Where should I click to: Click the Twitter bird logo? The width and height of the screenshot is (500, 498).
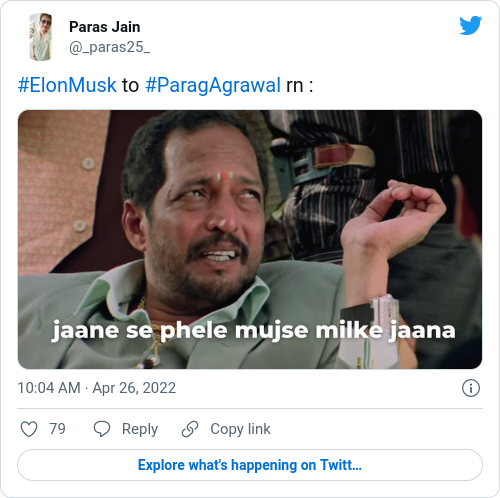click(x=470, y=25)
